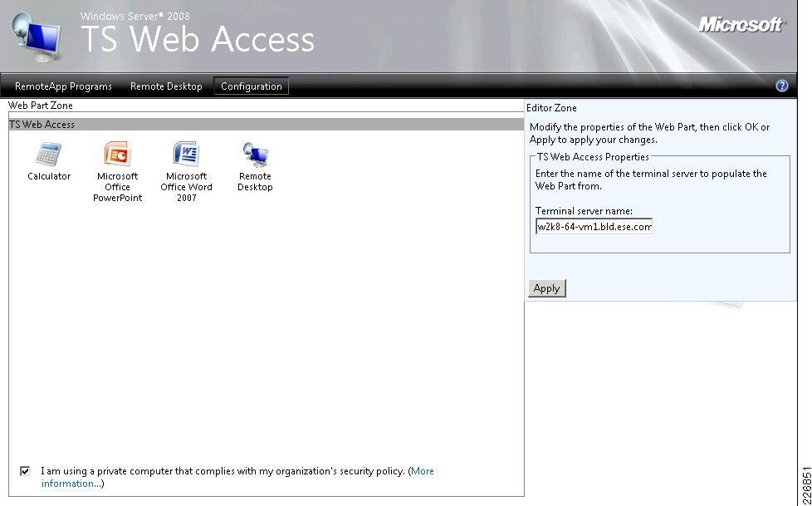
Task: Click the 'TS Web Access Properties' group label
Action: pos(593,156)
